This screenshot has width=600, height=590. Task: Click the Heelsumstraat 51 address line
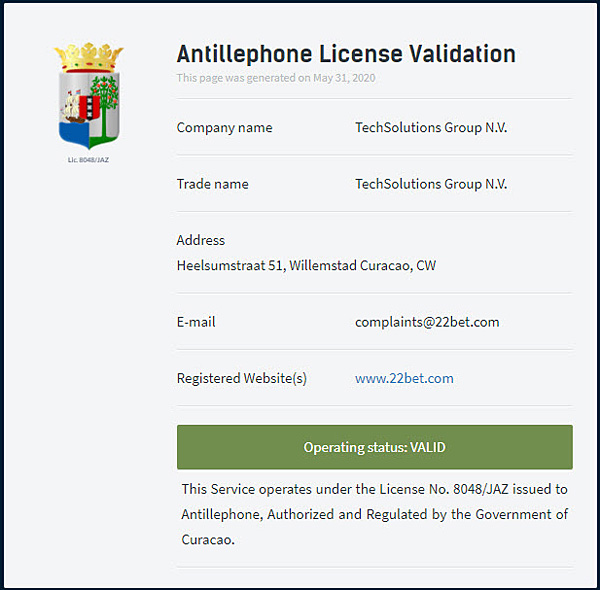[x=306, y=266]
